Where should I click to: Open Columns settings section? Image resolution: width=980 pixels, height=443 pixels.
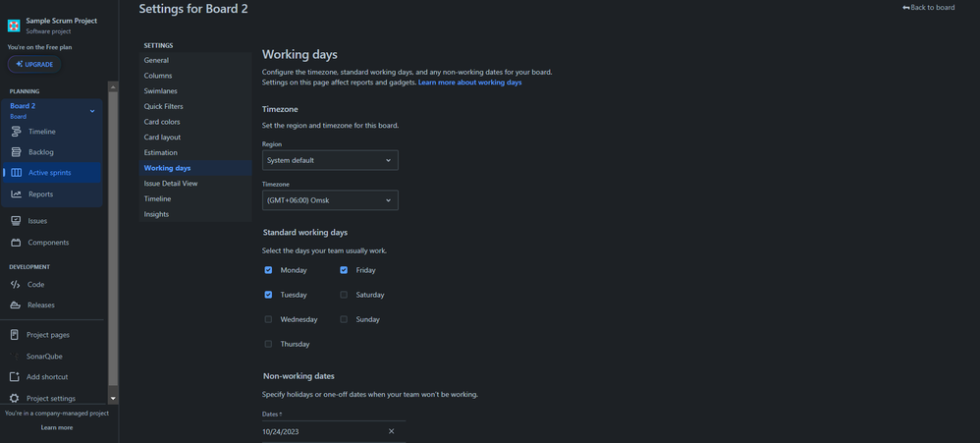[195, 76]
